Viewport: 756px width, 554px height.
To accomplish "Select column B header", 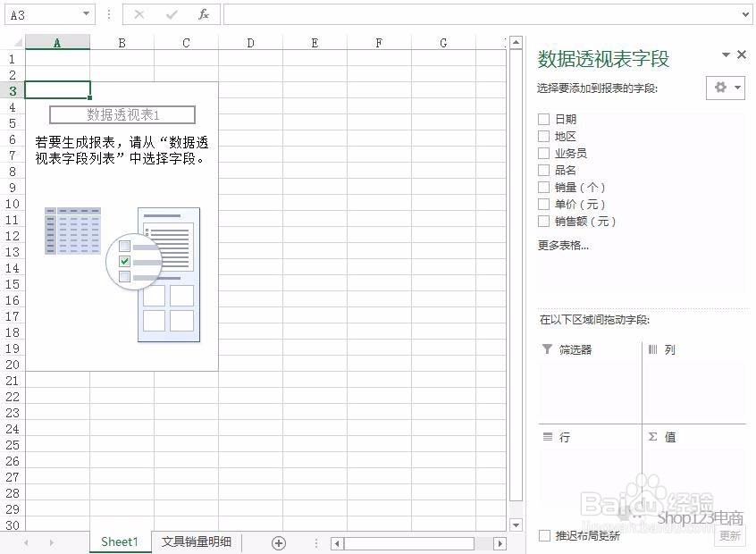I will (122, 43).
